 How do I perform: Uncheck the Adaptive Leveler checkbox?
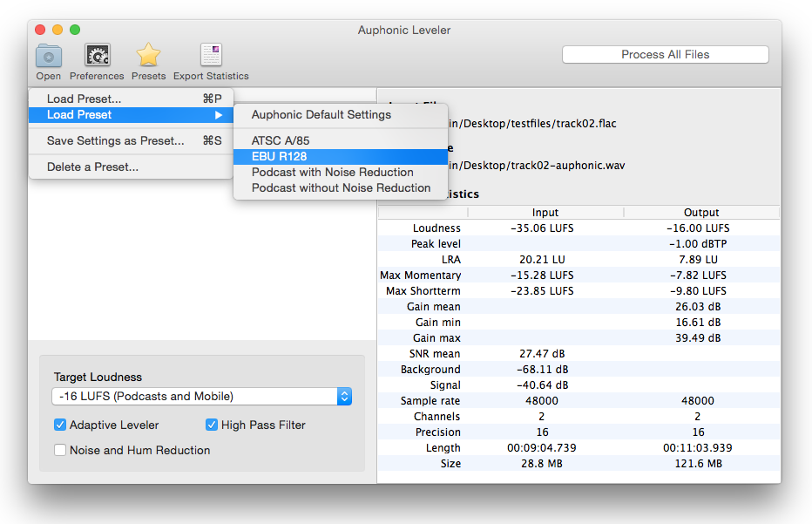tap(60, 425)
